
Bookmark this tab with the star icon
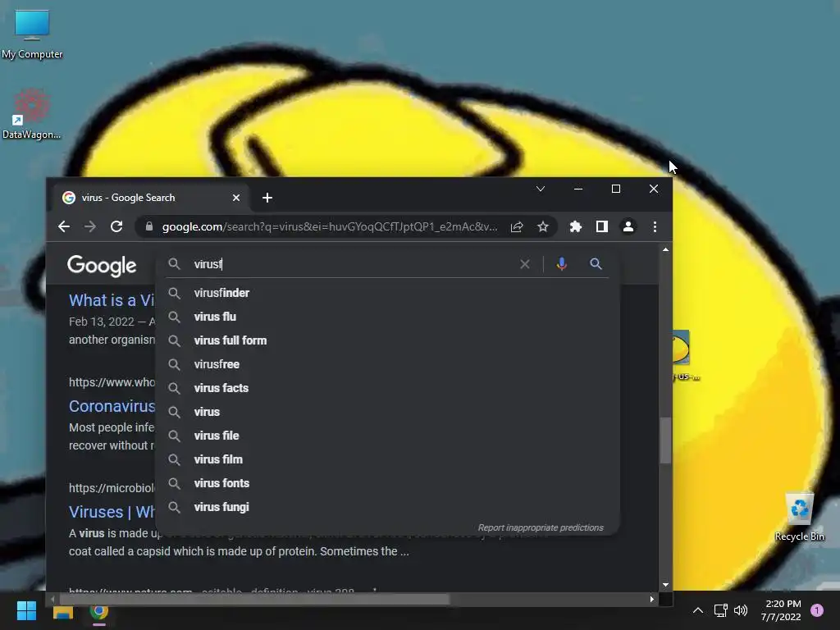click(543, 226)
